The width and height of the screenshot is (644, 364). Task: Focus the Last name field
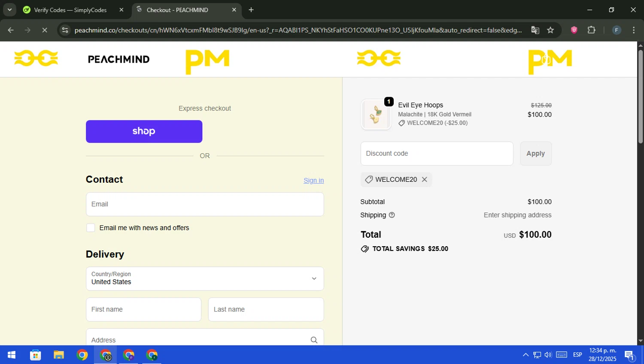266,309
